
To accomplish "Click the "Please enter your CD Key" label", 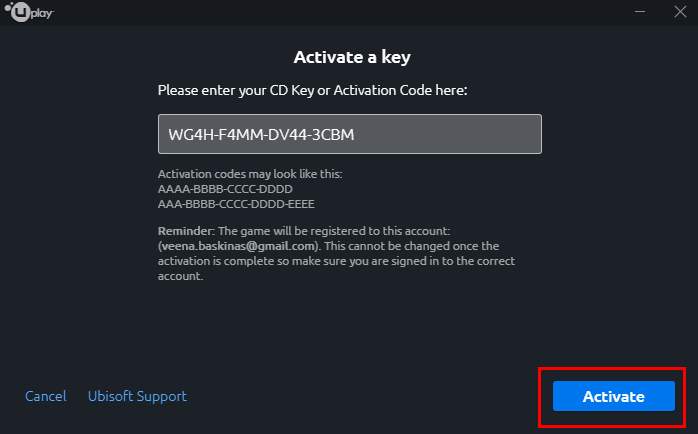I will pos(313,90).
